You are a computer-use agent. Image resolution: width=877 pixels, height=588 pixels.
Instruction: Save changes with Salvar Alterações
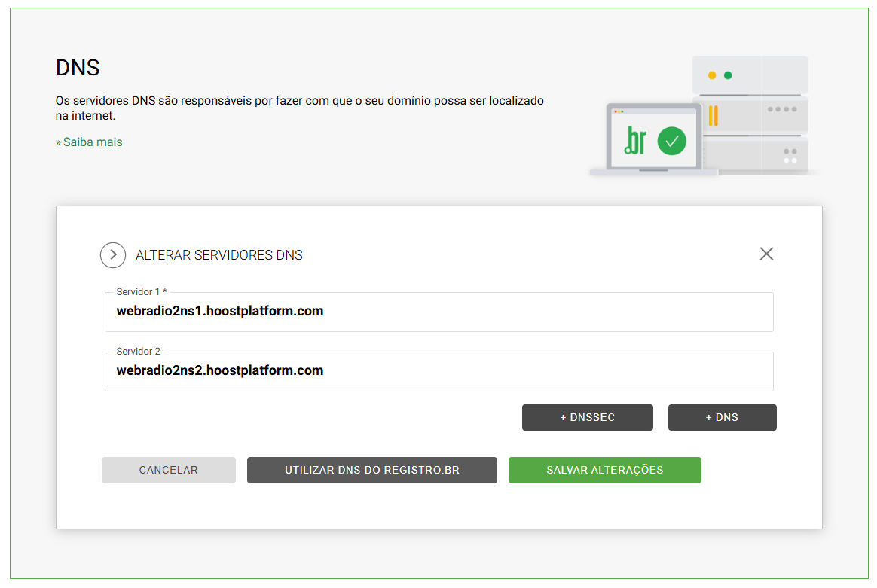[x=604, y=470]
